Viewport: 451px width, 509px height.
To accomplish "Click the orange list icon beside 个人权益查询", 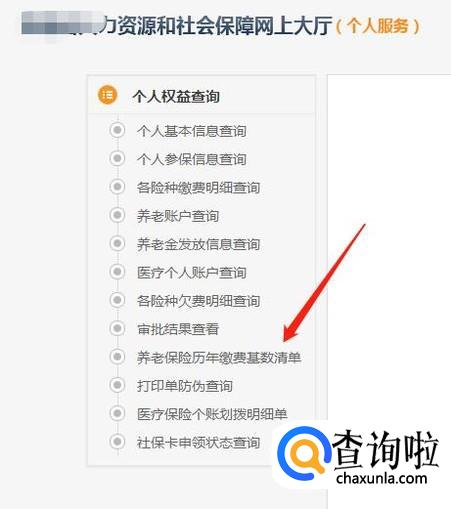I will click(x=107, y=95).
